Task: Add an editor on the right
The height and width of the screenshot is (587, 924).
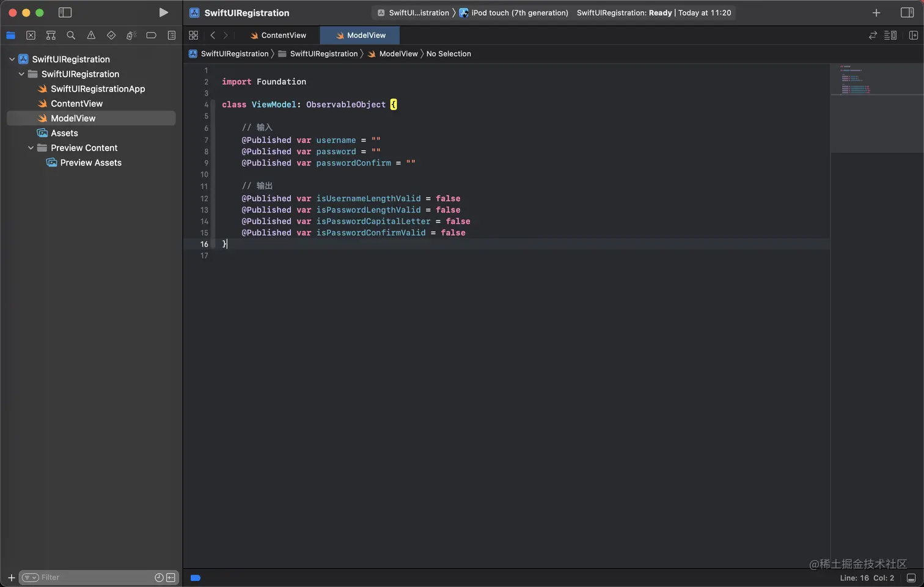Action: click(914, 35)
